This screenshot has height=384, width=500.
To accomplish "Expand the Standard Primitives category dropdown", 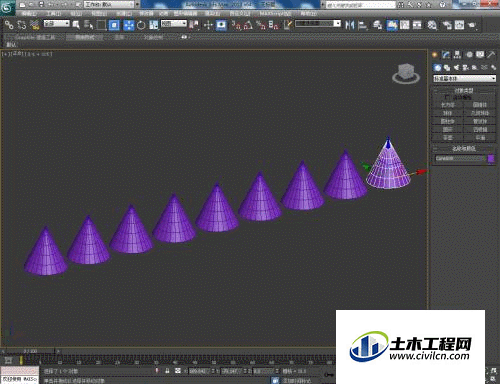I will pos(464,79).
